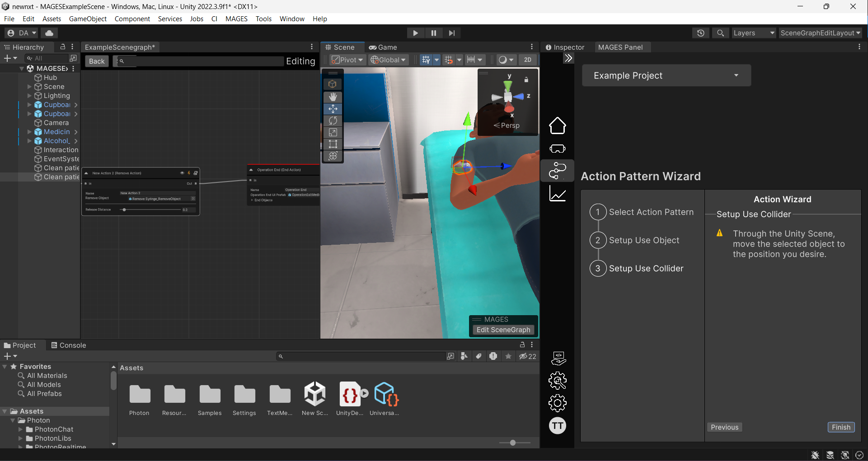Open the MAGES scenegraph icon
Image resolution: width=868 pixels, height=461 pixels.
[x=557, y=171]
